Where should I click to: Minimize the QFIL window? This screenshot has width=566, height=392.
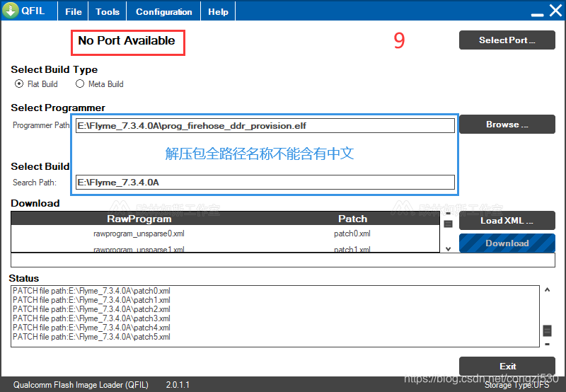(x=537, y=14)
